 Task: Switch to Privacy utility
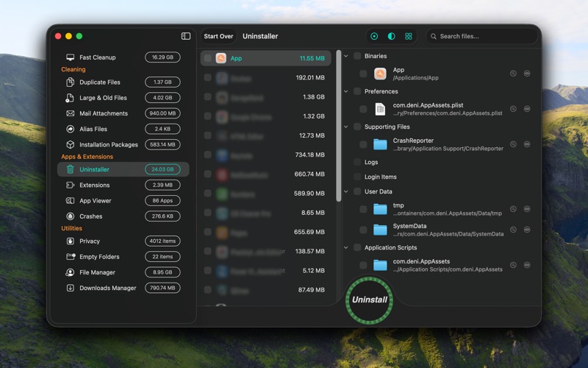coord(123,241)
